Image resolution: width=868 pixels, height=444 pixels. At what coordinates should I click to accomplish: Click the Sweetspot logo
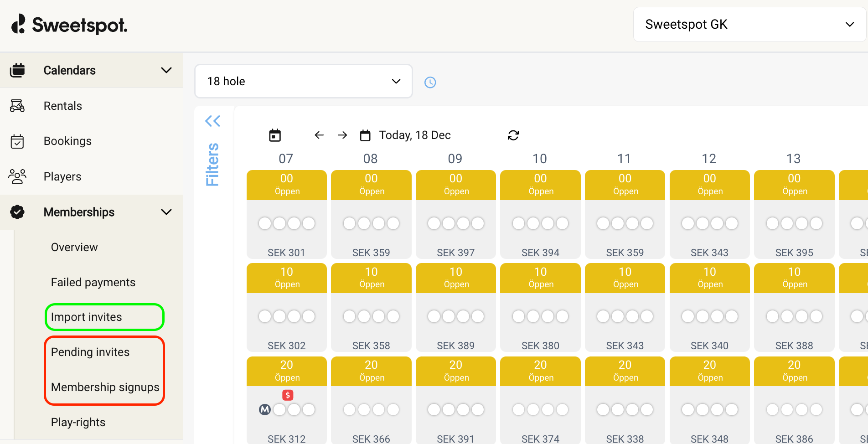point(69,25)
